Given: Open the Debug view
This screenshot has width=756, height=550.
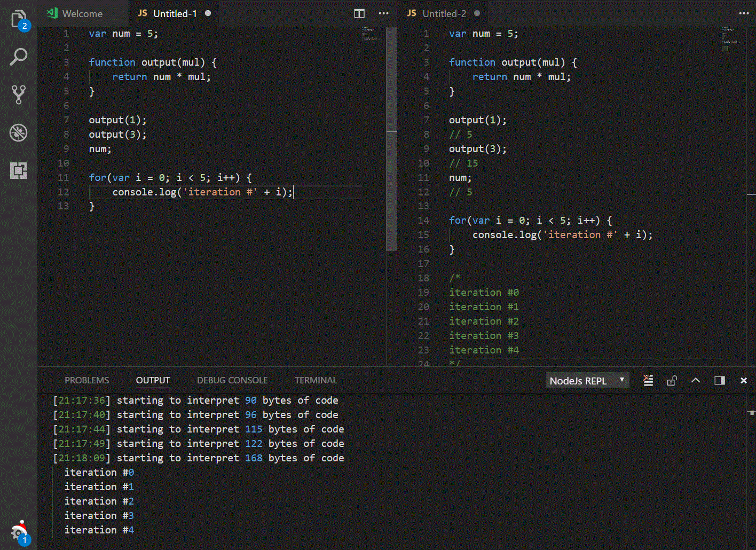Looking at the screenshot, I should pos(19,132).
